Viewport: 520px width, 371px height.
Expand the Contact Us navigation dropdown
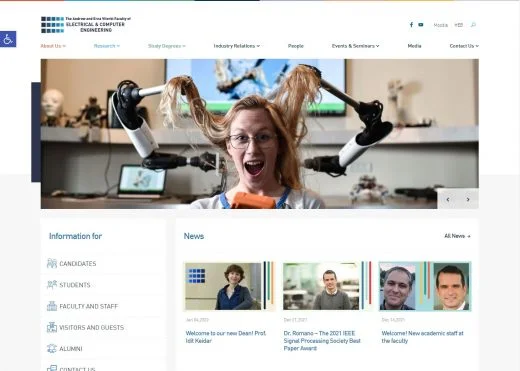(x=464, y=46)
